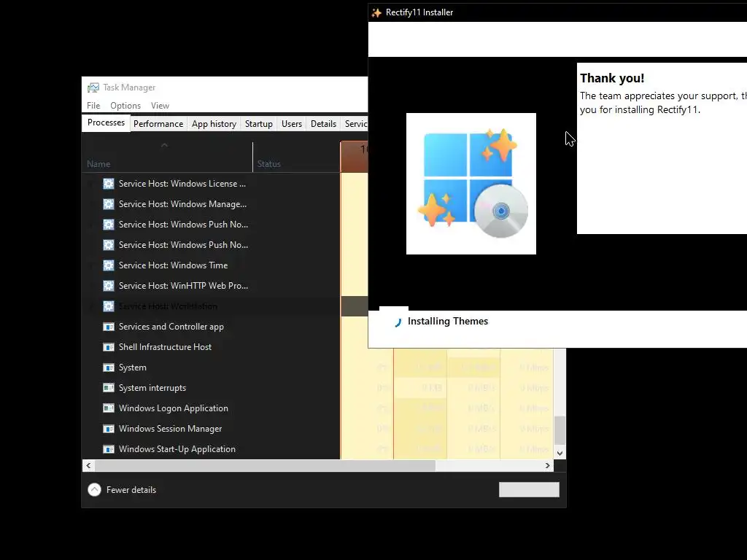Select Windows Start-Up Application process

coord(318,449)
